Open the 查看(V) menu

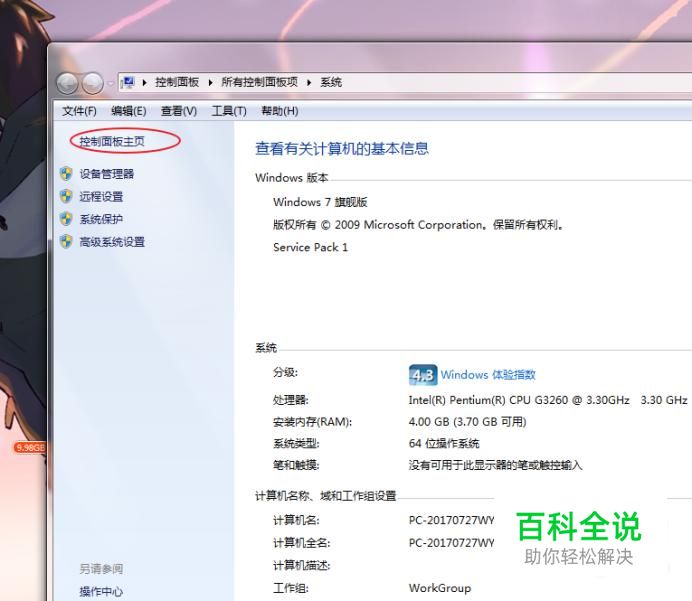(179, 111)
